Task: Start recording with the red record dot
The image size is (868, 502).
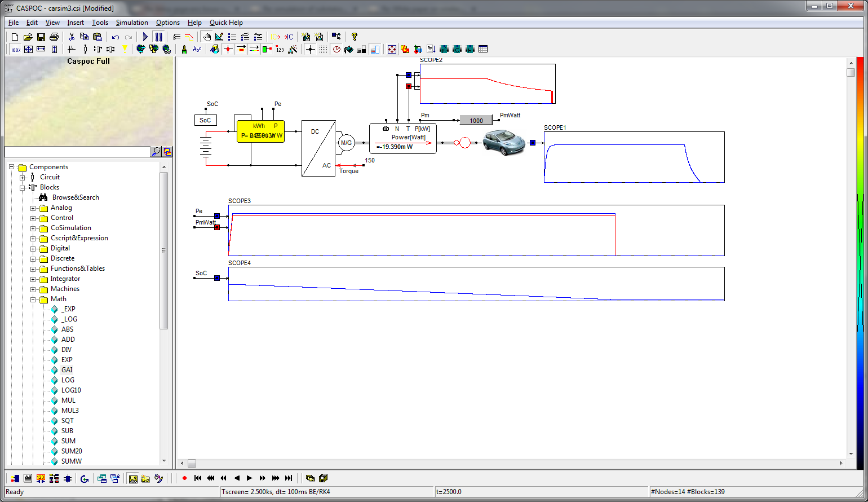Action: point(184,478)
